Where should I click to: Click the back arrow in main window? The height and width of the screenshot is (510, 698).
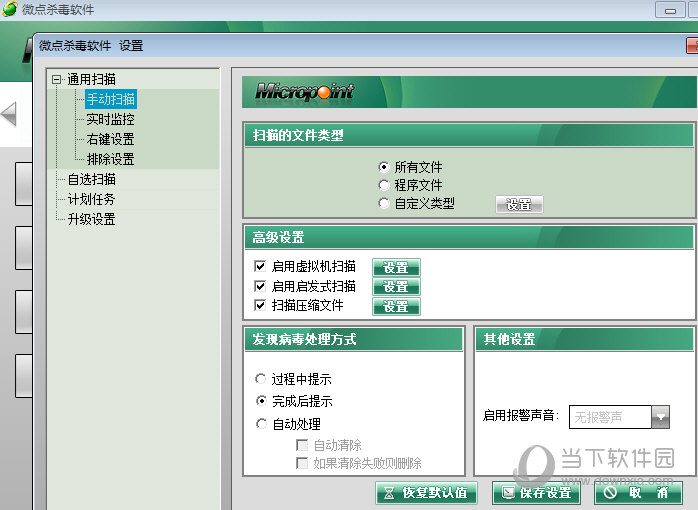[x=9, y=114]
